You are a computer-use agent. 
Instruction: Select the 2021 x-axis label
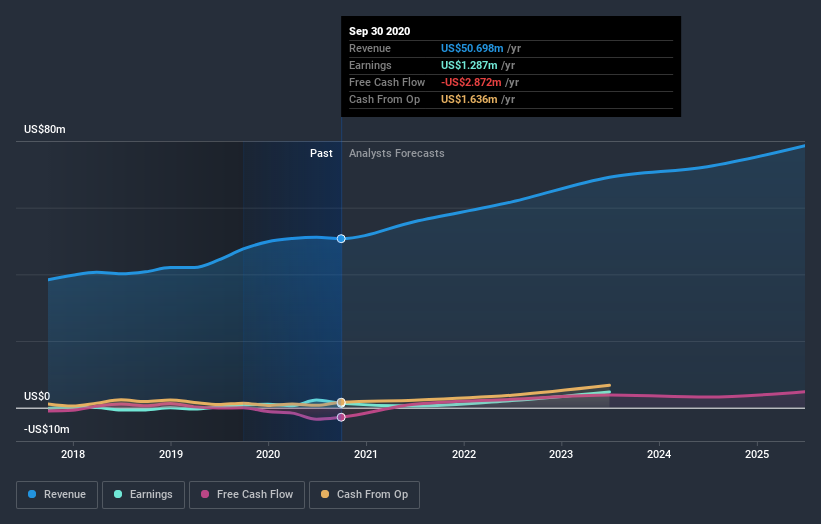(365, 454)
